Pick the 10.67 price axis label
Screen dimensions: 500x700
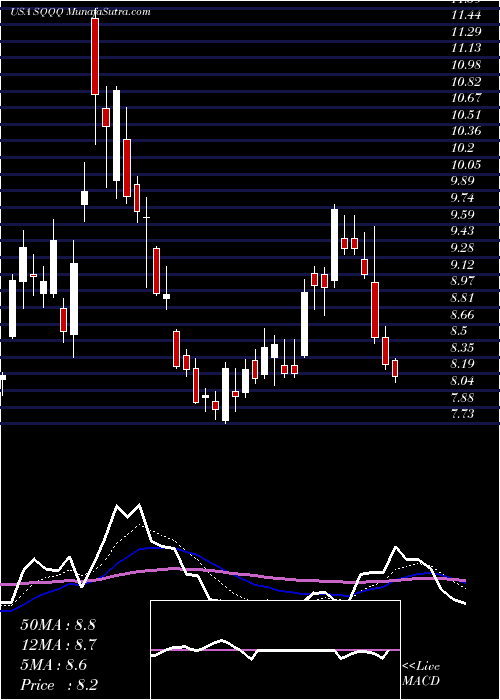(x=466, y=98)
